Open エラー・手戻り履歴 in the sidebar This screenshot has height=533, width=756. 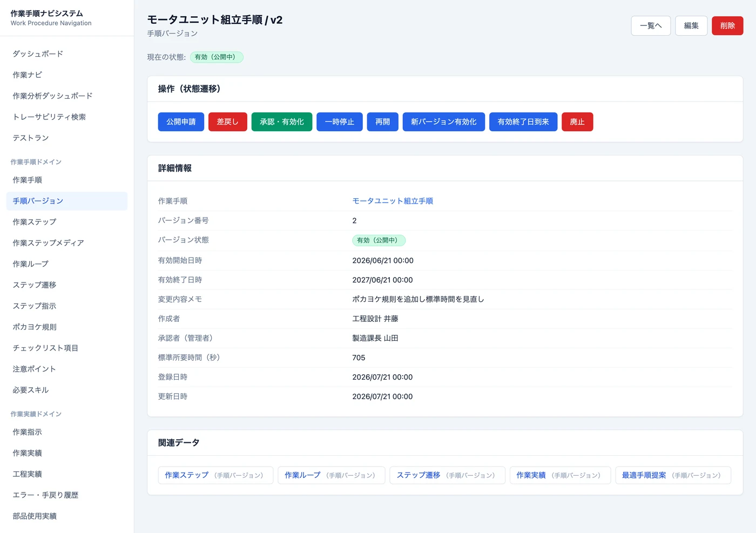[x=67, y=495]
